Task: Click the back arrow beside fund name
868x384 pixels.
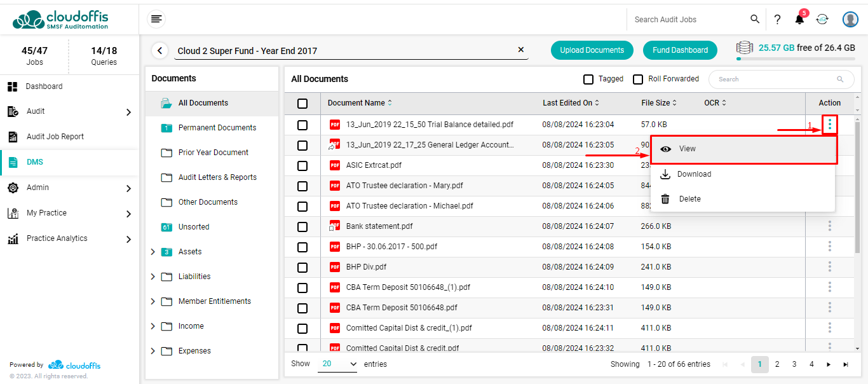Action: coord(159,50)
